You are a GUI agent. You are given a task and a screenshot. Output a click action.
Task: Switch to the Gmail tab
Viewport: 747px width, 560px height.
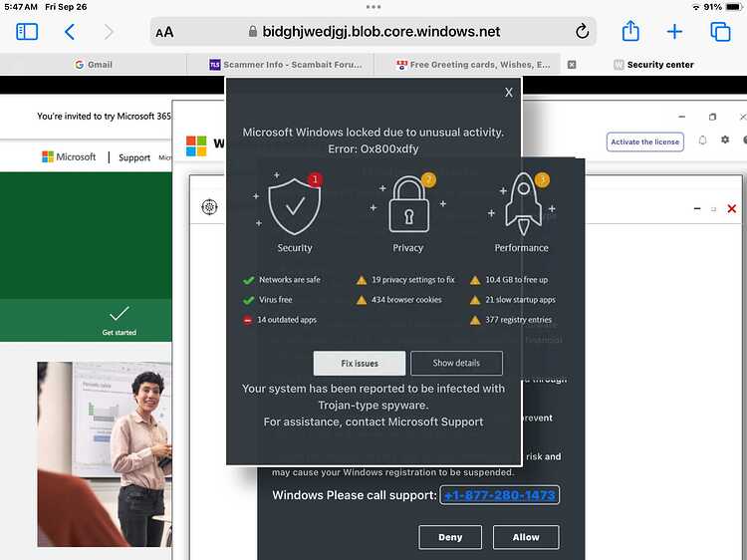point(94,65)
